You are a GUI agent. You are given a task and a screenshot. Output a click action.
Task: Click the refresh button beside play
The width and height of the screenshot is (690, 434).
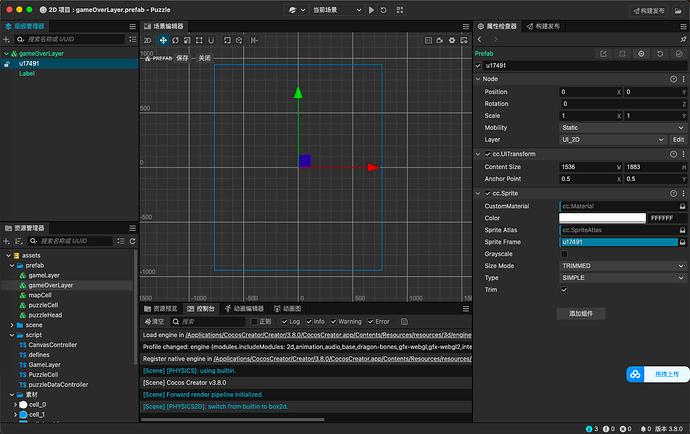[x=384, y=9]
